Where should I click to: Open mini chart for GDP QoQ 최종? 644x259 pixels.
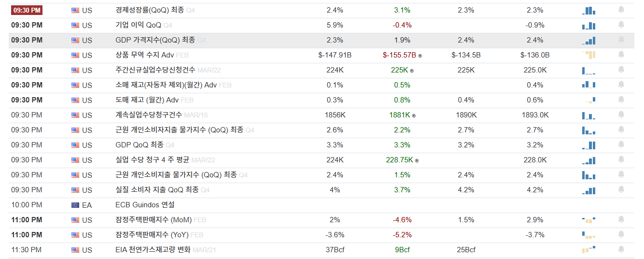point(589,145)
